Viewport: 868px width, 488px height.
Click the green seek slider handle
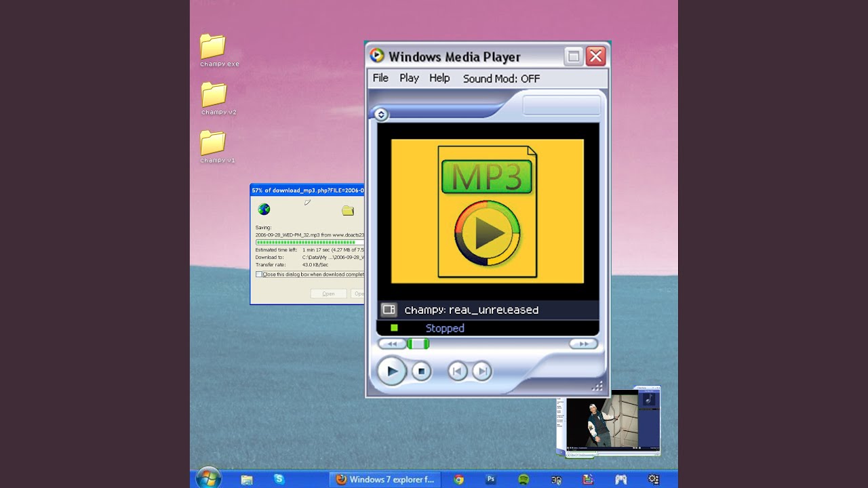(418, 344)
